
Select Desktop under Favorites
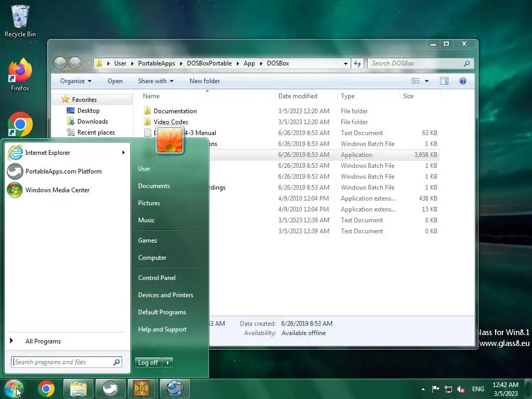pyautogui.click(x=88, y=111)
